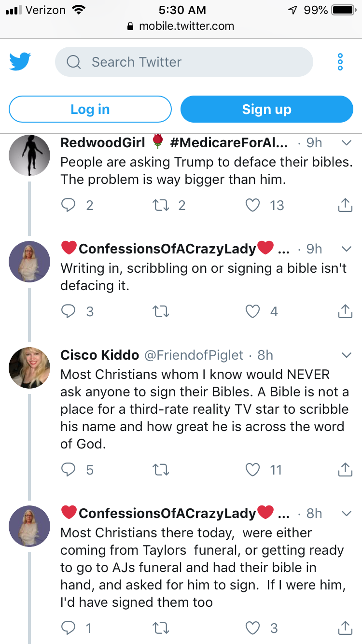Like the tweet about AJs funeral
The height and width of the screenshot is (644, 362).
click(253, 628)
